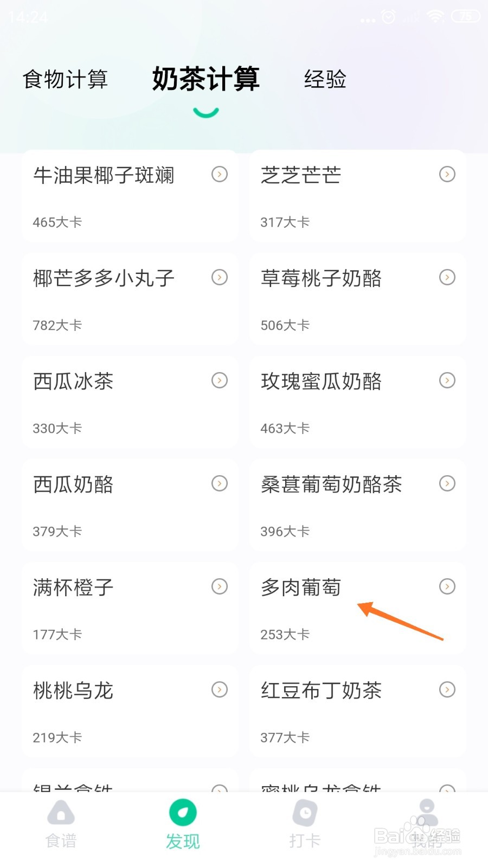This screenshot has width=488, height=868.
Task: Expand details arrow for 芝芝芒芒
Action: [x=447, y=174]
